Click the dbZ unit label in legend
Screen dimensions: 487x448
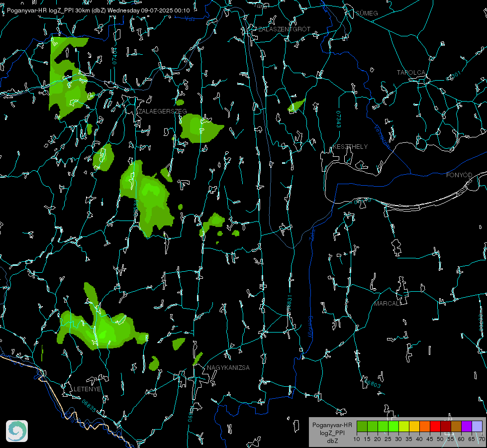click(332, 441)
